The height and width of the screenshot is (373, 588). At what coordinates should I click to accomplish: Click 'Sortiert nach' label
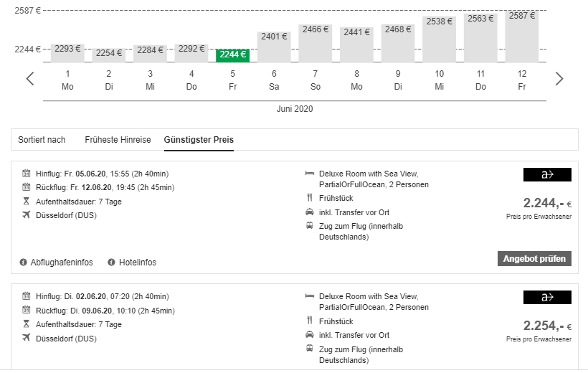42,140
